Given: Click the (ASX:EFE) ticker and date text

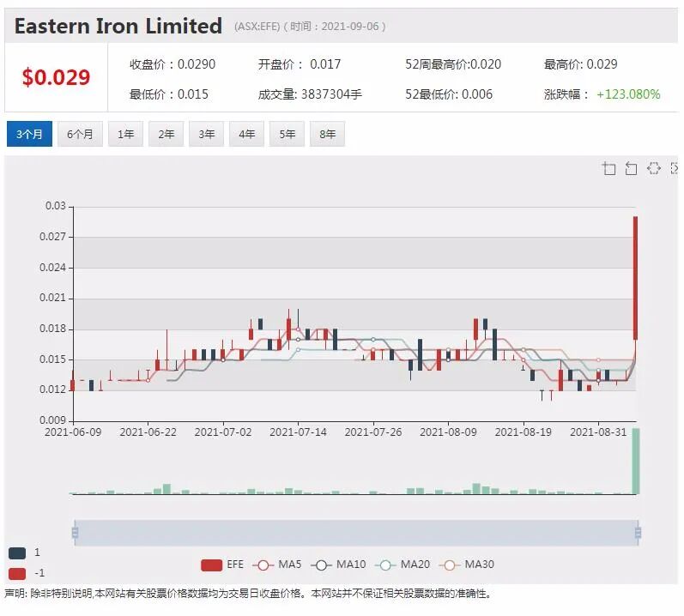Looking at the screenshot, I should coord(310,27).
